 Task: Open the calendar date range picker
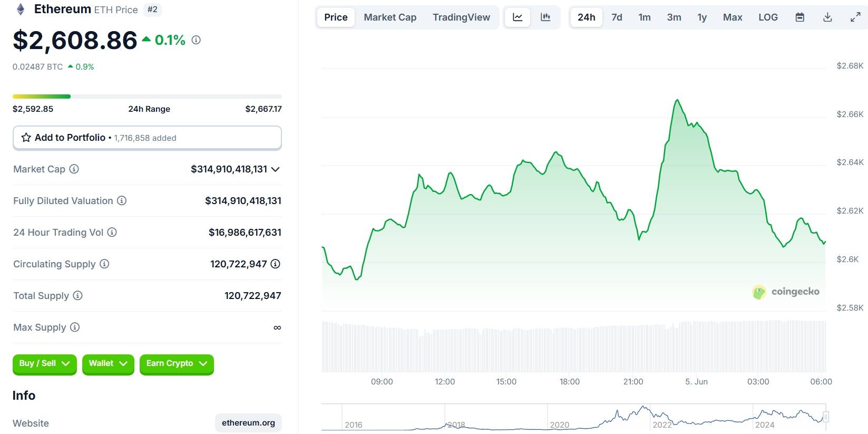pos(799,17)
